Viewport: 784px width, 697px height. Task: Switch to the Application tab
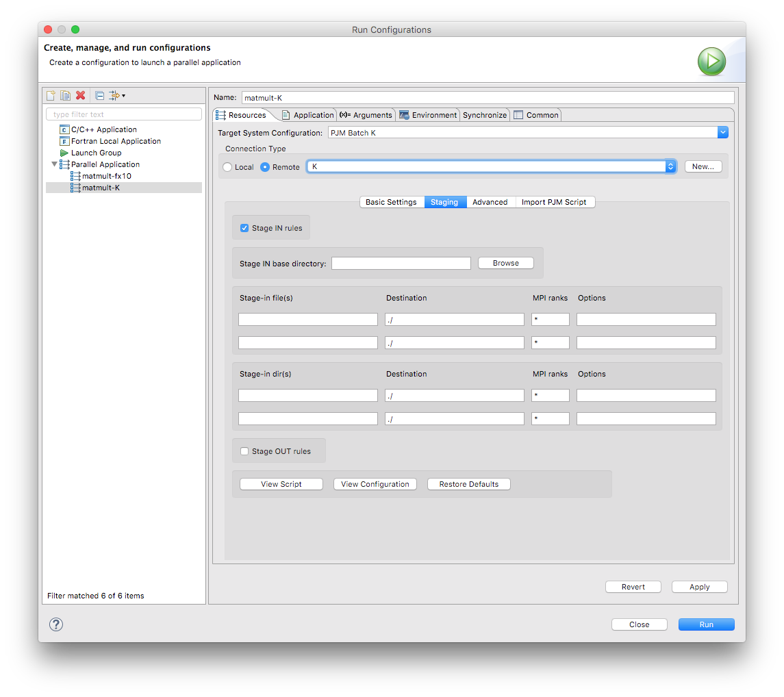307,115
